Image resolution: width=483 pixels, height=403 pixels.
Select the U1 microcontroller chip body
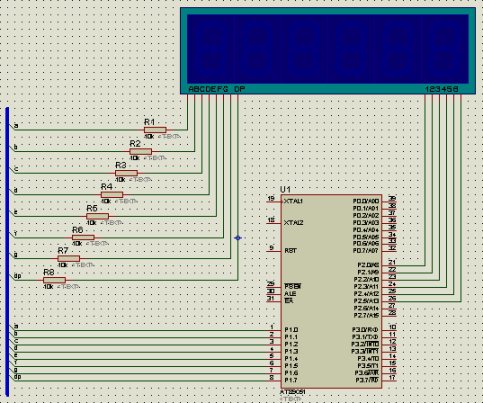click(331, 292)
